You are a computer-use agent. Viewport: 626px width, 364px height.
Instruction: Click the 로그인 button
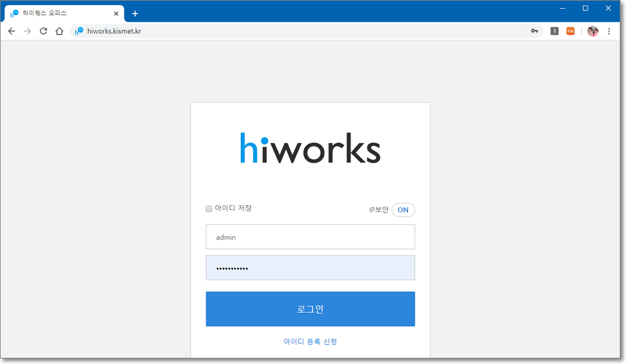310,309
